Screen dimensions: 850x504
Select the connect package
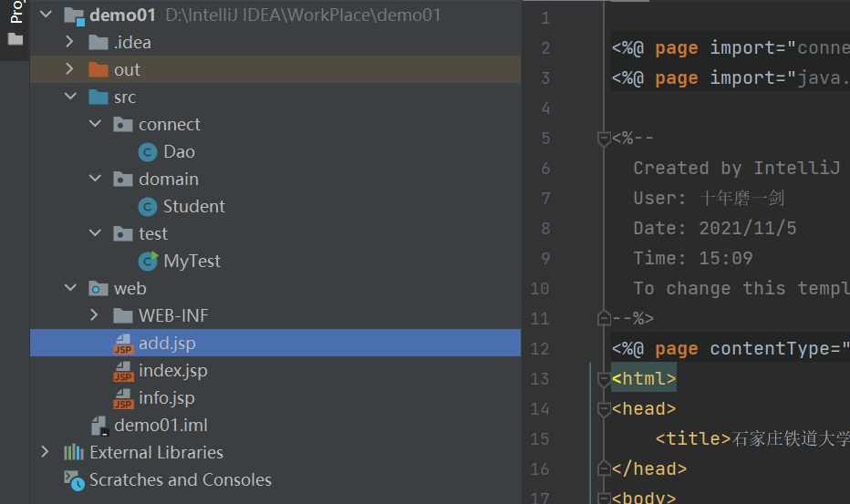169,125
